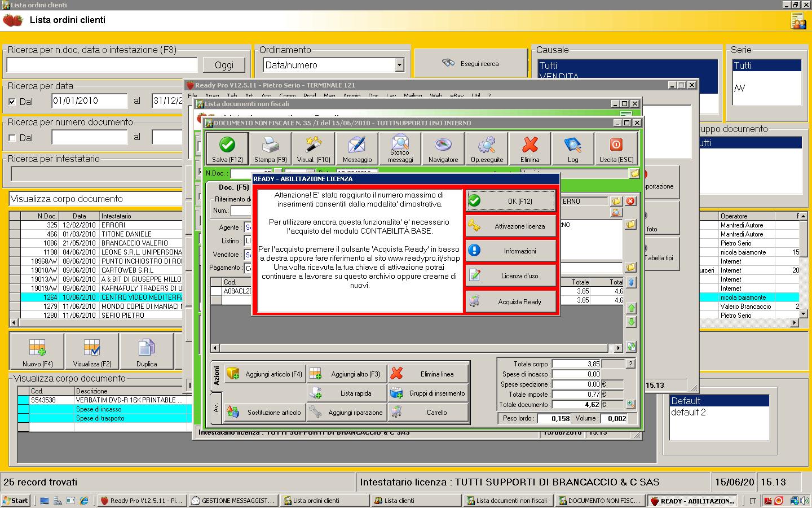Open the Carrello cart button

[428, 412]
